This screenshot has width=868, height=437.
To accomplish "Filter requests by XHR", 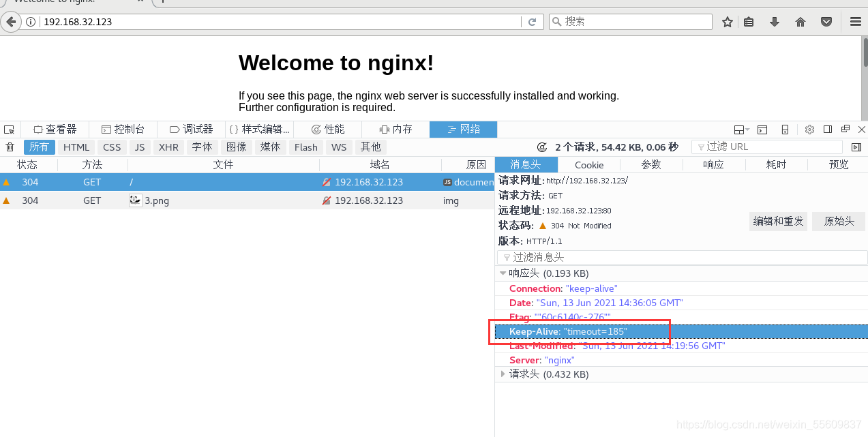I will click(169, 147).
